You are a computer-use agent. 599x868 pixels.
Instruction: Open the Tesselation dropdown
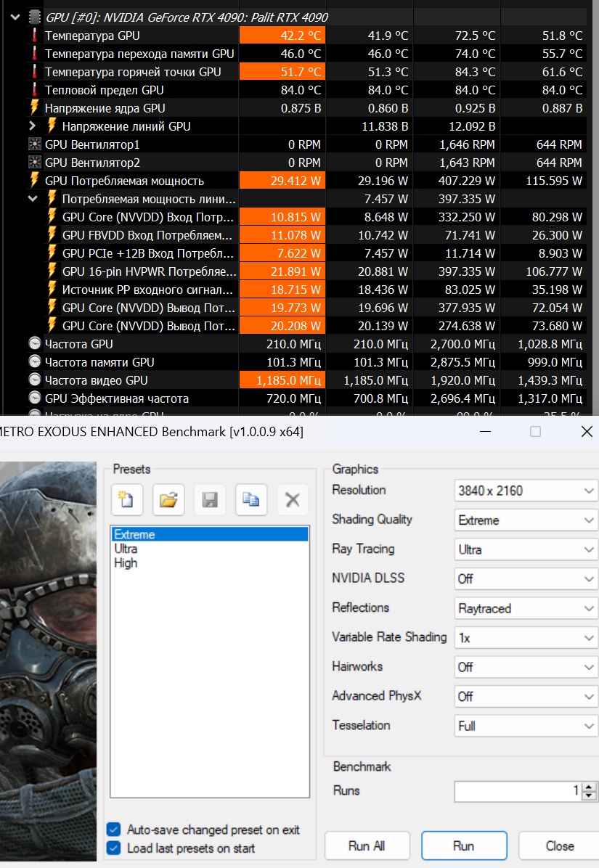pyautogui.click(x=526, y=726)
